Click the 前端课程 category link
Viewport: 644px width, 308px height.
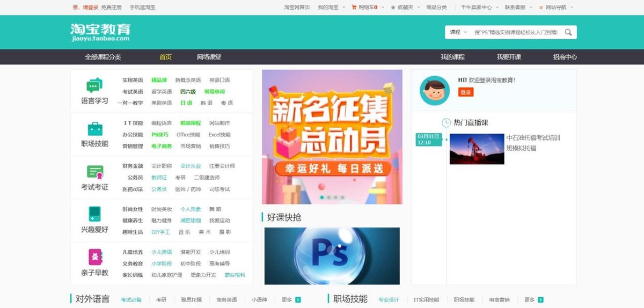pyautogui.click(x=191, y=123)
